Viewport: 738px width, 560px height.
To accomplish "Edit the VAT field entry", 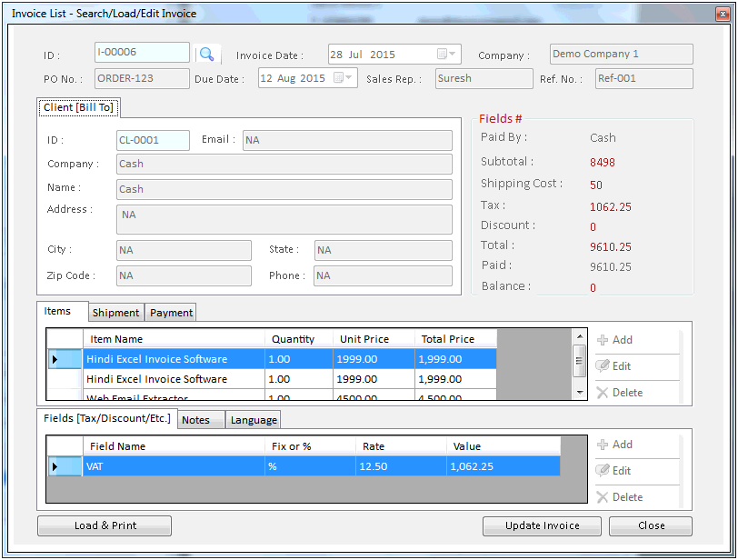I will [616, 470].
